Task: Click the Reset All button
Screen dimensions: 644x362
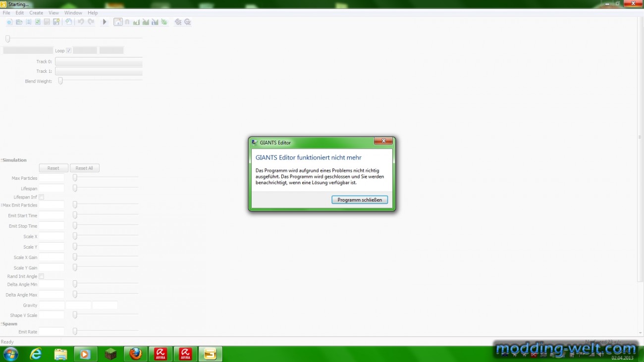Action: tap(84, 168)
